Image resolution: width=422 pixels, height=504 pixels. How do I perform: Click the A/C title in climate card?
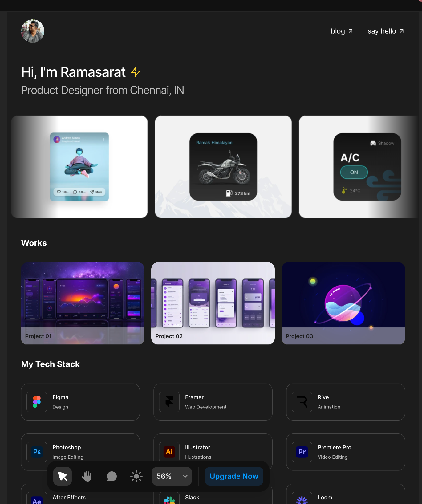(x=350, y=158)
